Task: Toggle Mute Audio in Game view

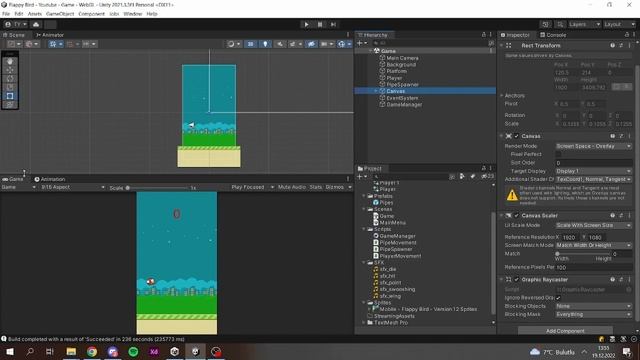Action: pyautogui.click(x=291, y=187)
